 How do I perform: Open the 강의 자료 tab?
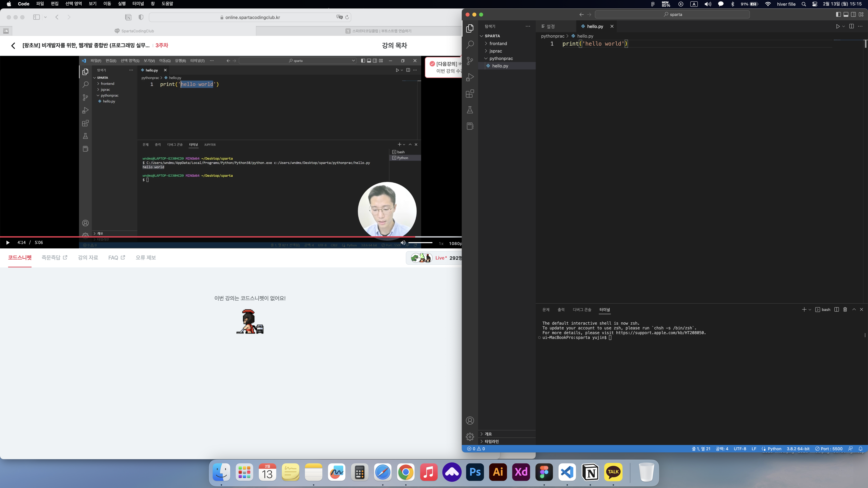[88, 258]
